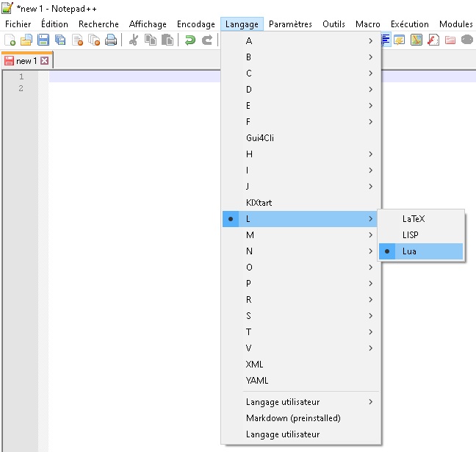The image size is (476, 452).
Task: Switch to the new 1 document tab
Action: point(26,61)
